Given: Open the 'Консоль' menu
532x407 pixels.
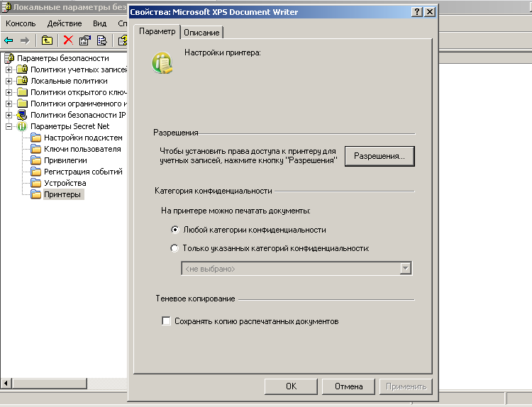Looking at the screenshot, I should pos(21,23).
